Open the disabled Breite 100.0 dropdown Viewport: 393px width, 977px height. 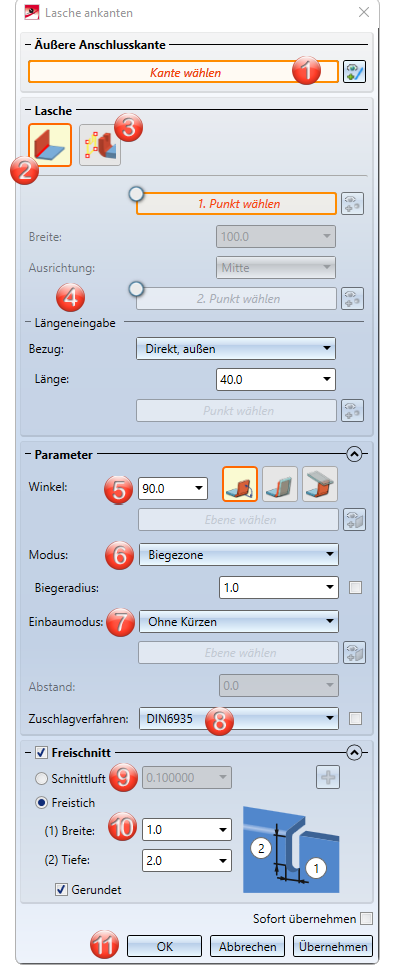pos(275,237)
